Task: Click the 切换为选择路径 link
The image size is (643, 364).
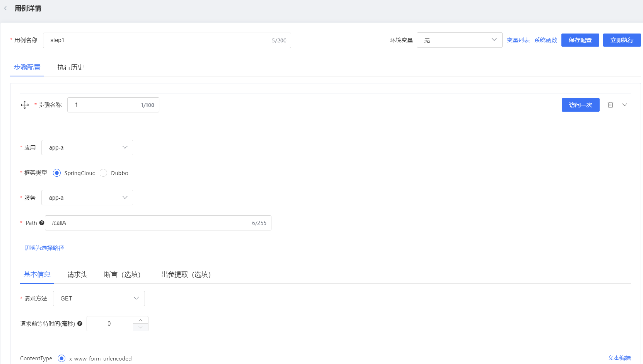Action: click(45, 248)
